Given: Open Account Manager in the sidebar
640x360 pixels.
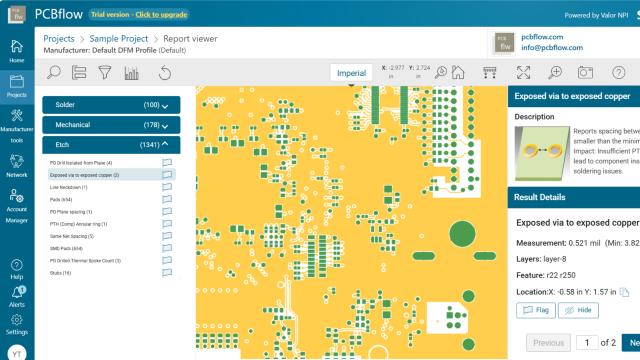Looking at the screenshot, I should 17,206.
